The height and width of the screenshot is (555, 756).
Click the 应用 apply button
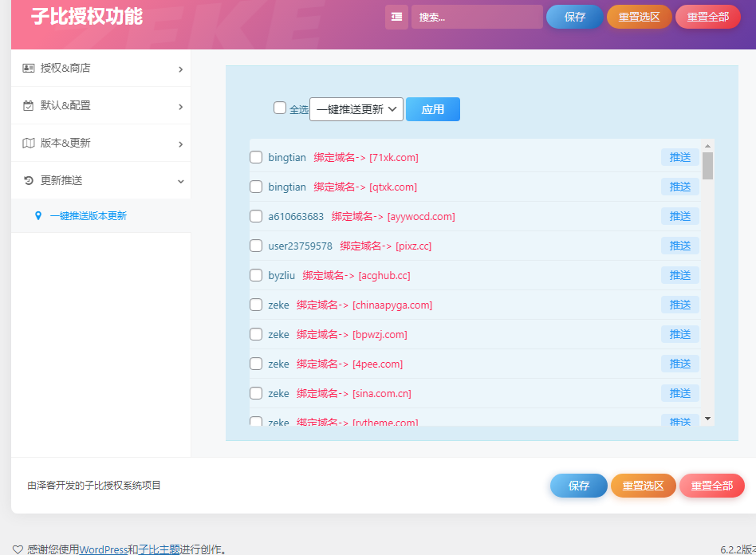click(x=433, y=109)
